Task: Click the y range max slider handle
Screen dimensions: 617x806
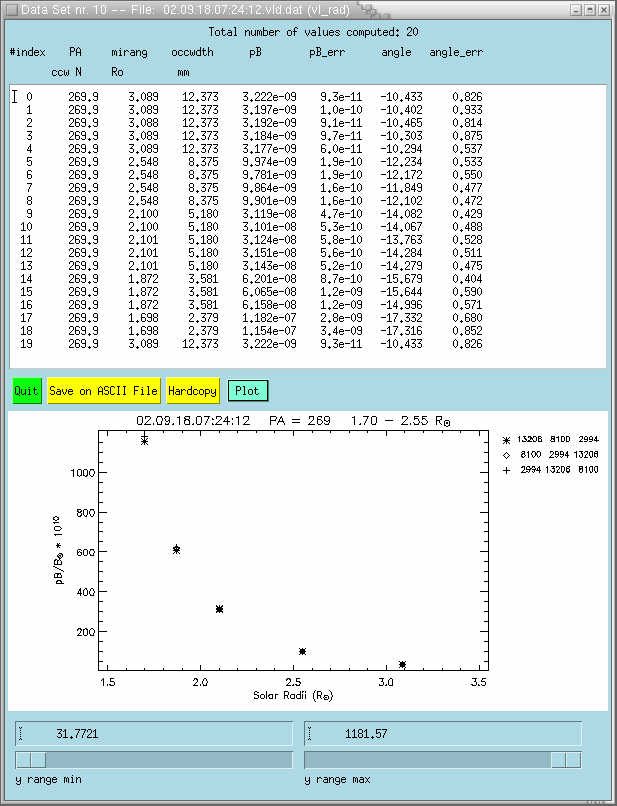Action: click(x=565, y=760)
